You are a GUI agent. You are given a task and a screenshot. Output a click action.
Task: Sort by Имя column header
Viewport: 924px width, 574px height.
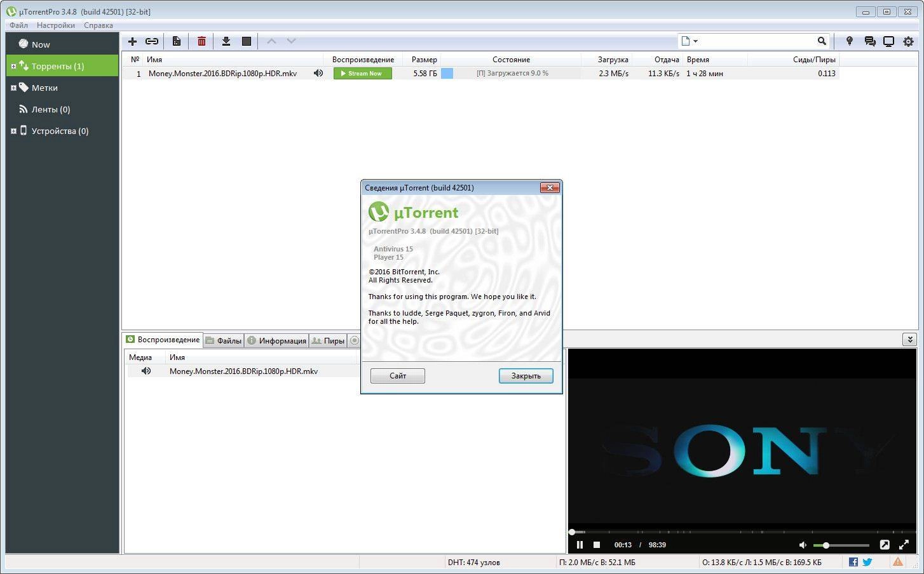pyautogui.click(x=233, y=60)
